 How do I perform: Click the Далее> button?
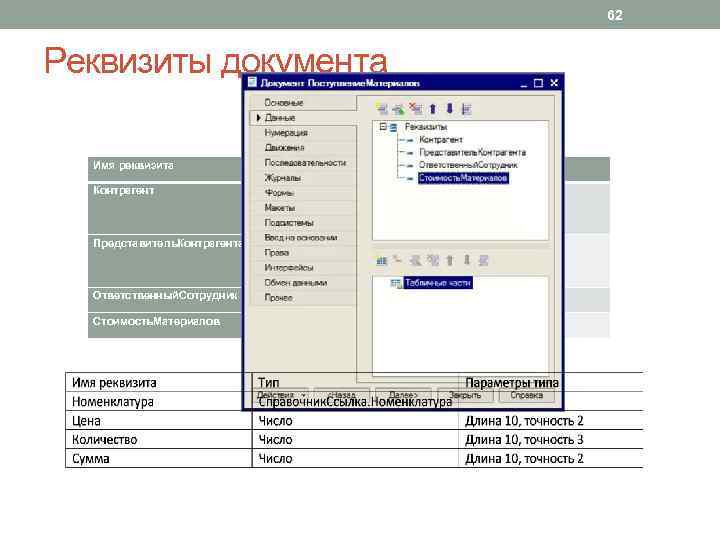tap(403, 395)
